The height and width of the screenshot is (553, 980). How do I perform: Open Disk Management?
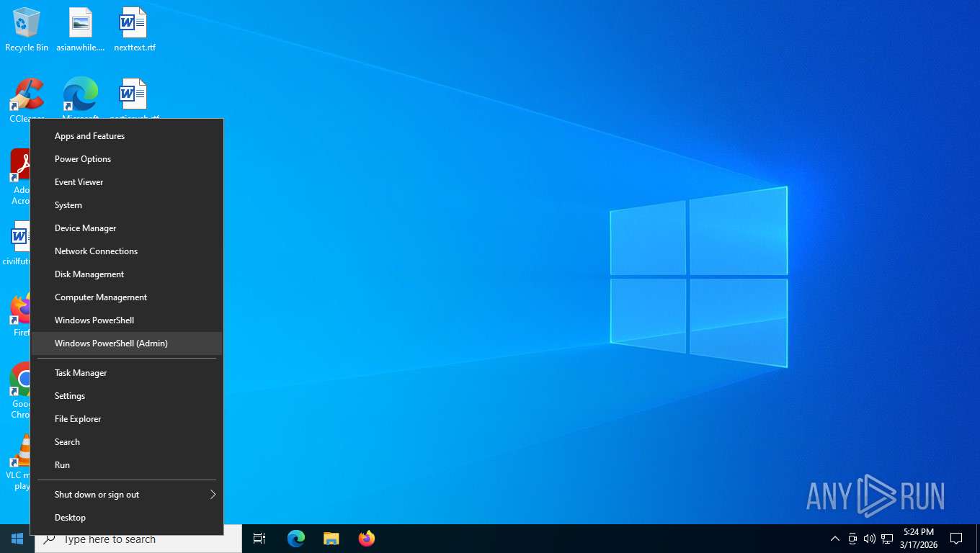coord(127,274)
